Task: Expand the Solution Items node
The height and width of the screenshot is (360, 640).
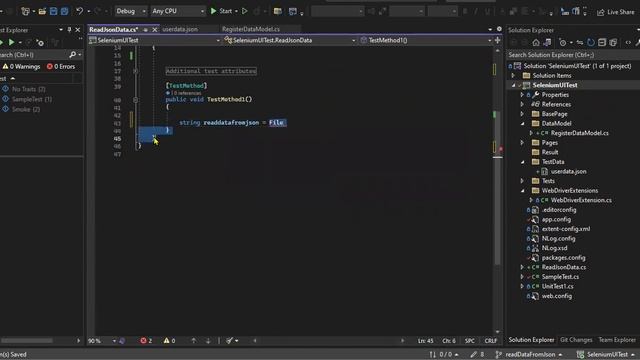Action: pyautogui.click(x=513, y=76)
